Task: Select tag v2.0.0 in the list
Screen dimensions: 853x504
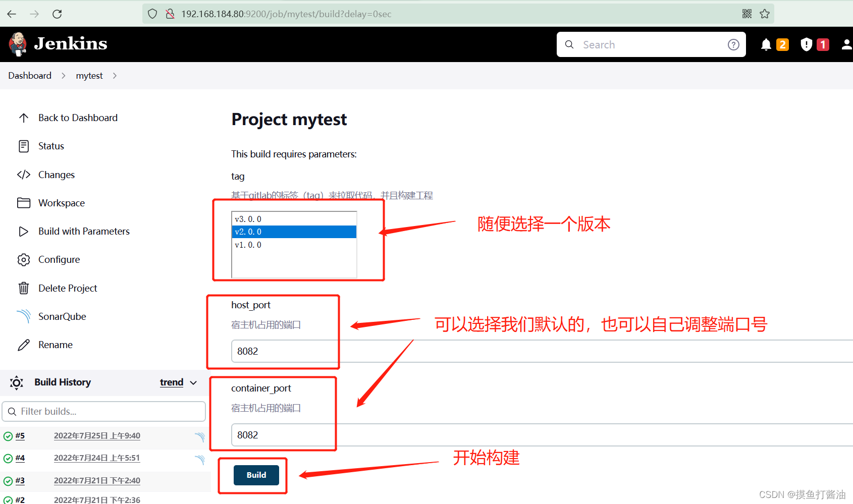Action: (x=294, y=232)
